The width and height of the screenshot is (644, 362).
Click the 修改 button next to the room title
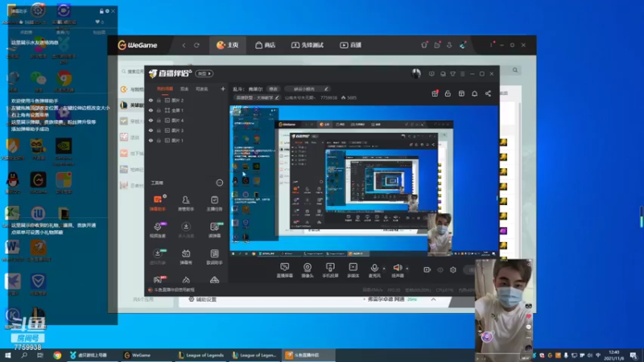point(274,89)
